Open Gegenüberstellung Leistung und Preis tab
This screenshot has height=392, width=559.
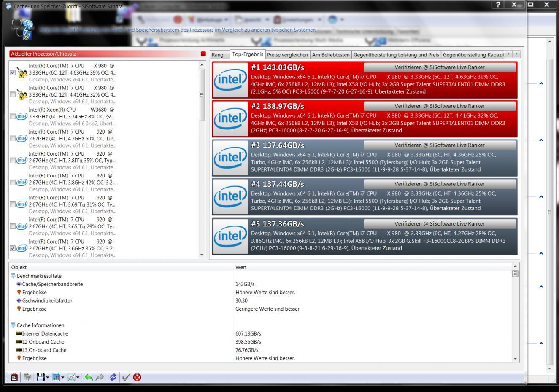pos(396,55)
